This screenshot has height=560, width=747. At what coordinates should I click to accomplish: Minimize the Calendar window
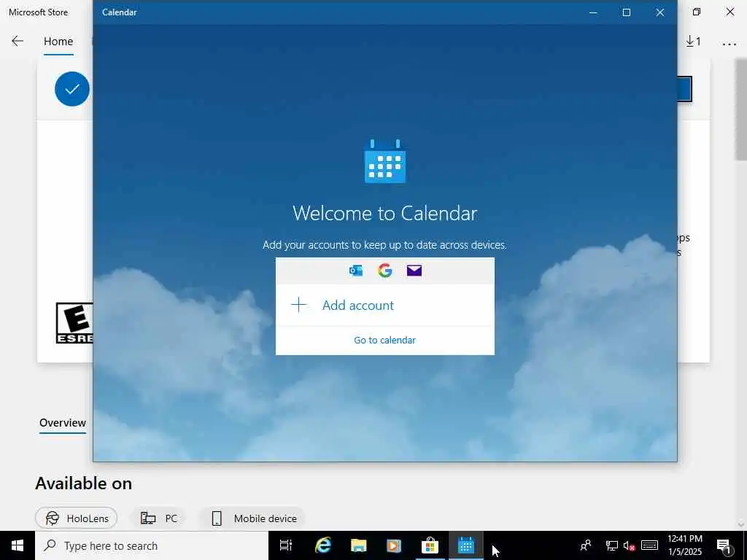pos(593,12)
